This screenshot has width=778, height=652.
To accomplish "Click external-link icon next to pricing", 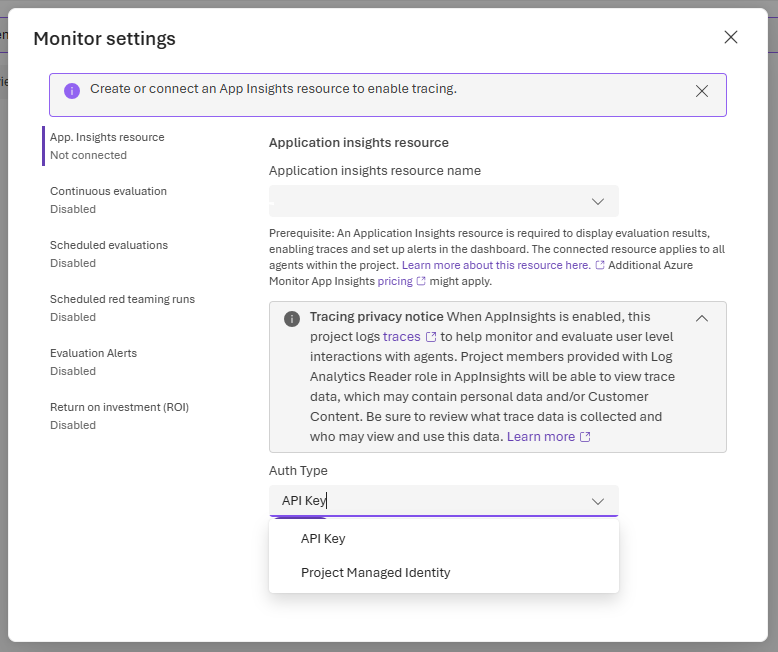I will click(421, 281).
